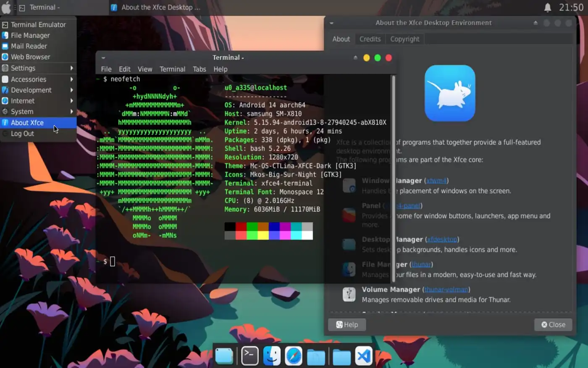Follow the xfdesktop link

pyautogui.click(x=442, y=239)
